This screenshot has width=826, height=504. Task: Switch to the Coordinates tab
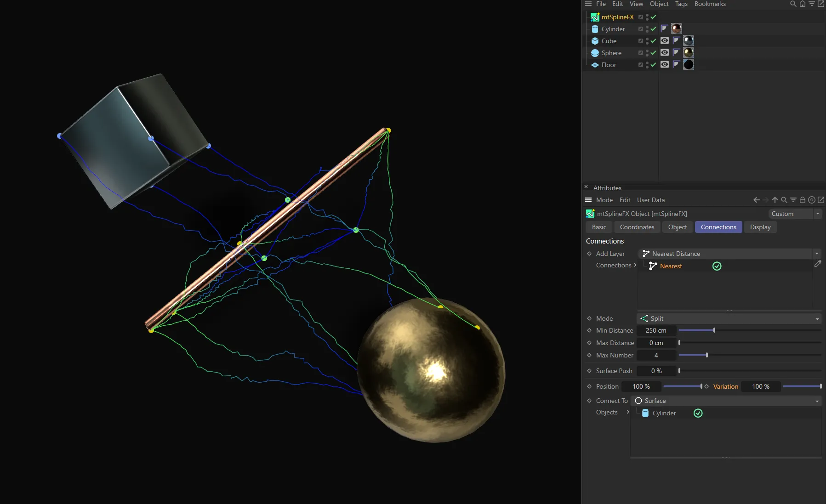coord(637,227)
